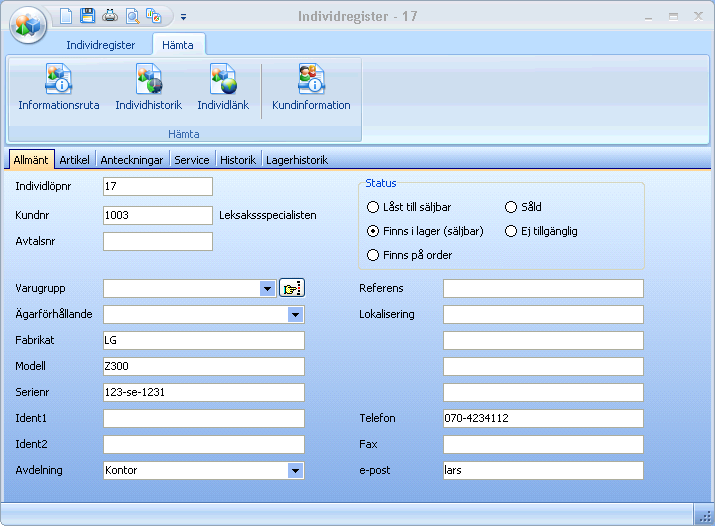Select the Såld status option
The image size is (715, 526).
click(511, 207)
